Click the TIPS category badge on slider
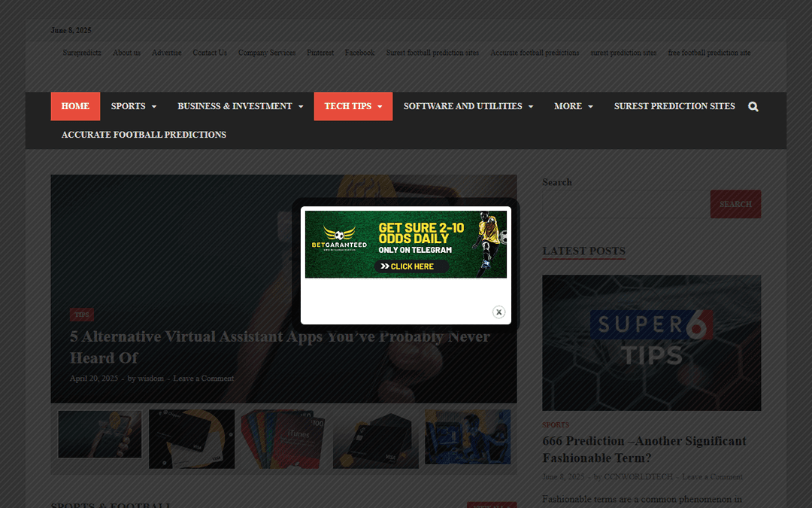The width and height of the screenshot is (812, 508). coord(82,315)
